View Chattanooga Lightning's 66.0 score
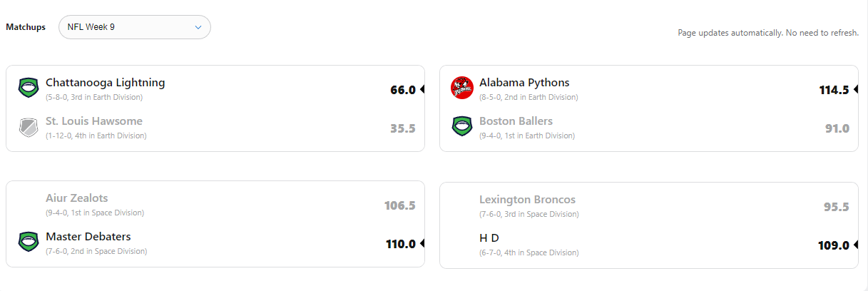Image resolution: width=868 pixels, height=291 pixels. pyautogui.click(x=402, y=90)
